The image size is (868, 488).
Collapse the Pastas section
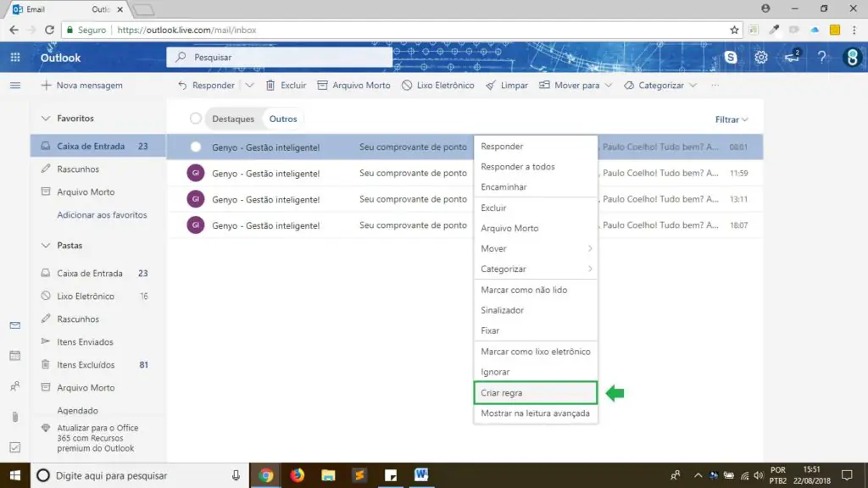tap(46, 245)
